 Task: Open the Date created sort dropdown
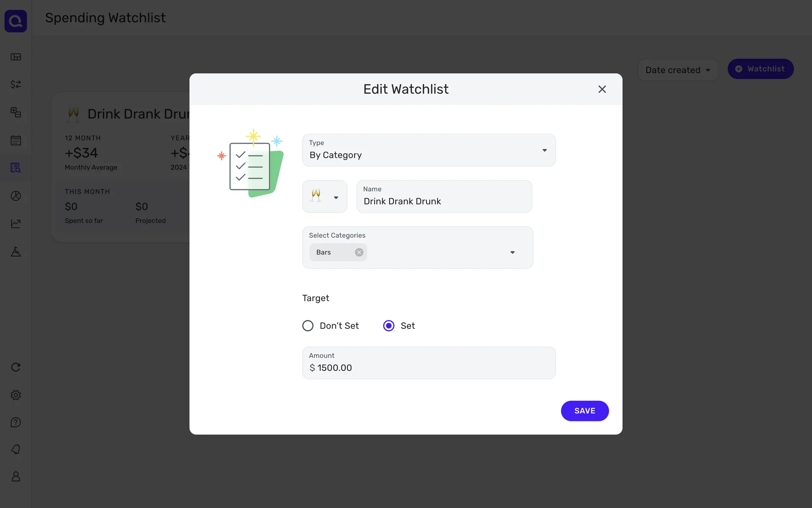678,70
